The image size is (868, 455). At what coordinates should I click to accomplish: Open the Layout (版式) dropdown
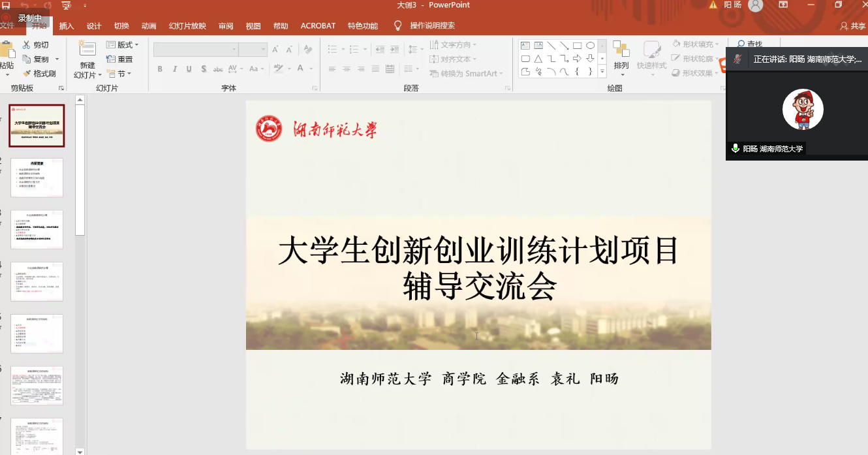[123, 45]
